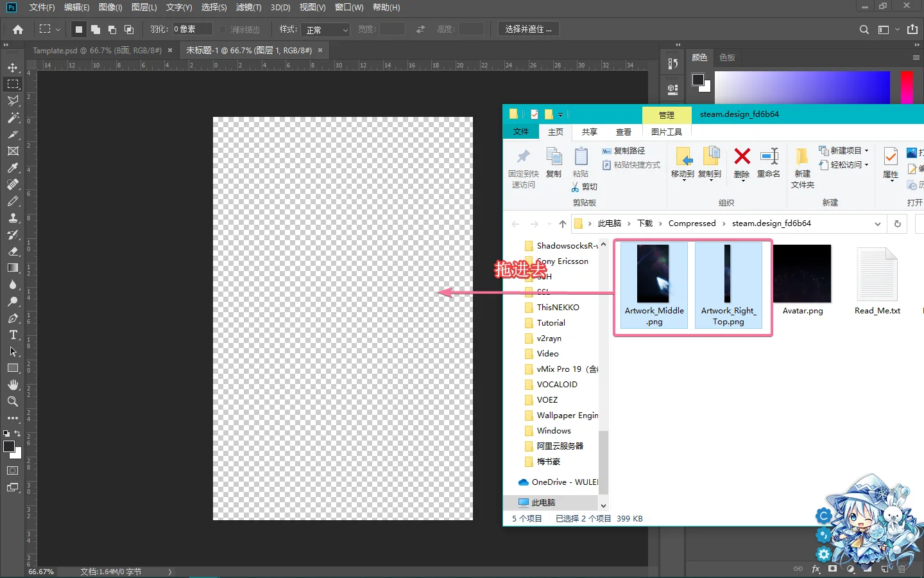Click the Rename icon in Explorer ribbon
The image size is (924, 578).
click(769, 164)
